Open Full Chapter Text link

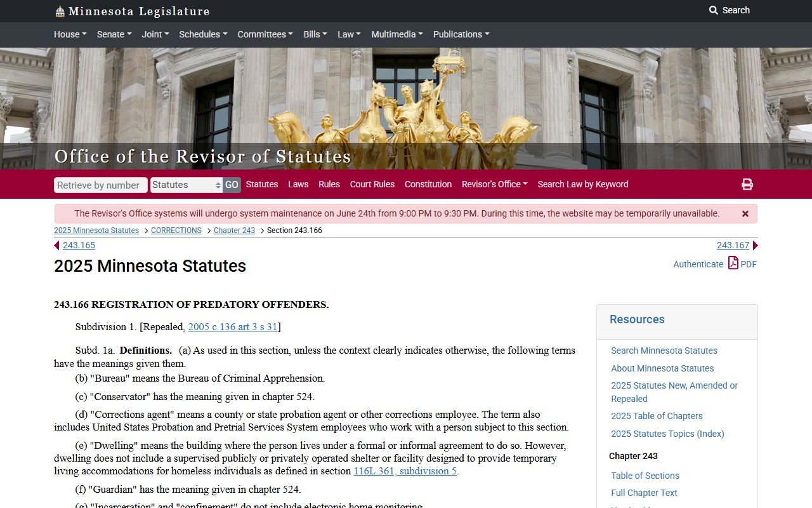click(x=644, y=493)
